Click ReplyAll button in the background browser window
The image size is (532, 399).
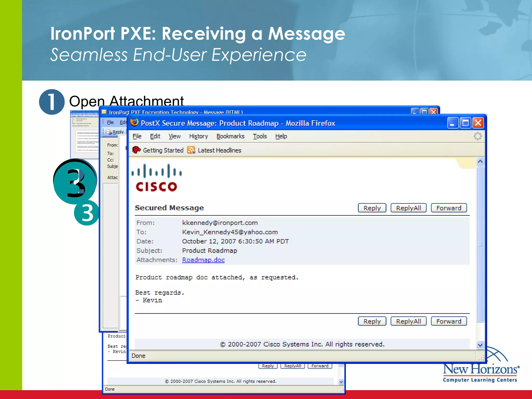(x=292, y=366)
